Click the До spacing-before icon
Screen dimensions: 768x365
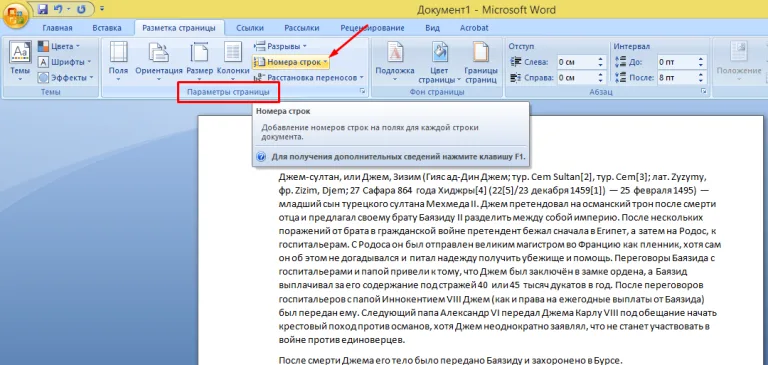620,62
